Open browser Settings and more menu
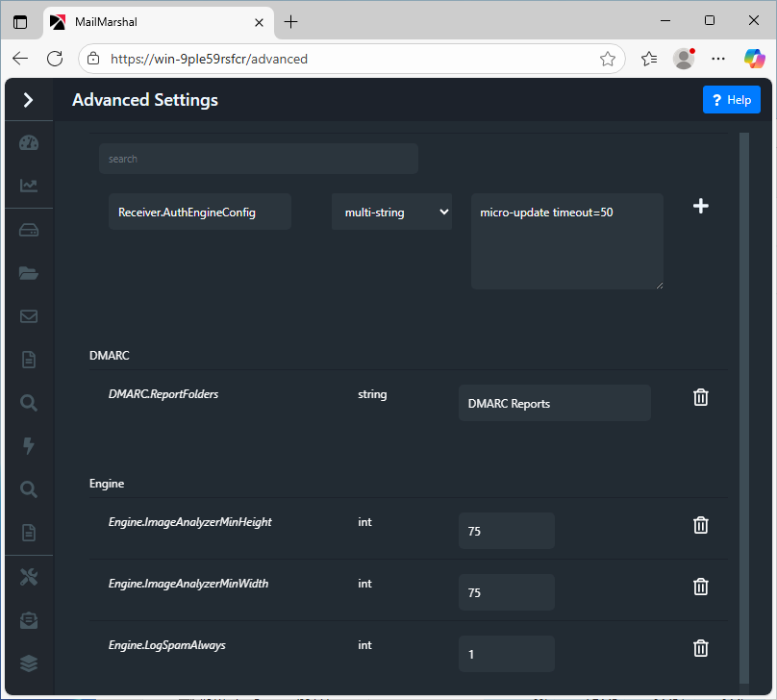Screen dimensions: 777x700 pyautogui.click(x=718, y=59)
